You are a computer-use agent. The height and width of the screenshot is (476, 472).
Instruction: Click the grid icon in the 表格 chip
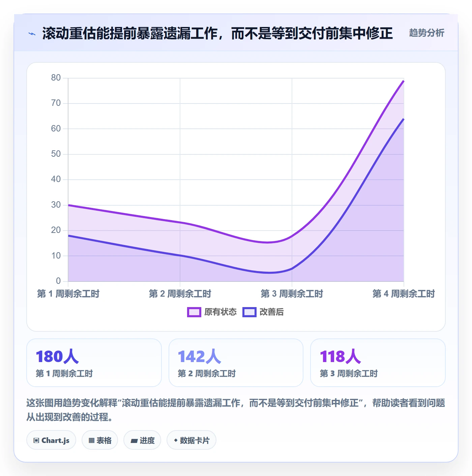91,440
